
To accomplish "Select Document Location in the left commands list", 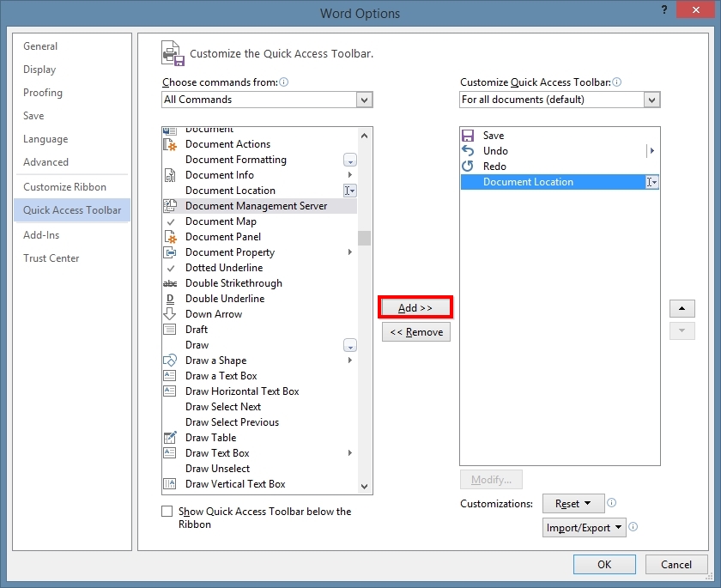I will (260, 191).
